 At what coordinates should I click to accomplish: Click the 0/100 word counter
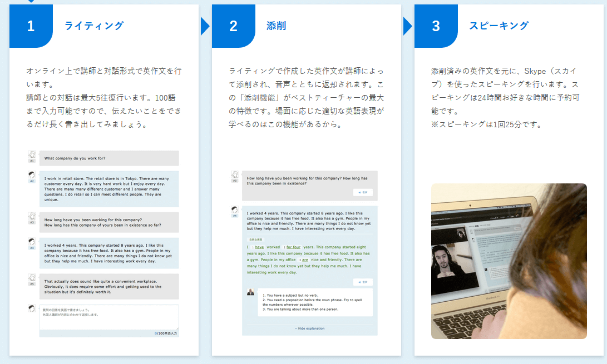click(166, 333)
